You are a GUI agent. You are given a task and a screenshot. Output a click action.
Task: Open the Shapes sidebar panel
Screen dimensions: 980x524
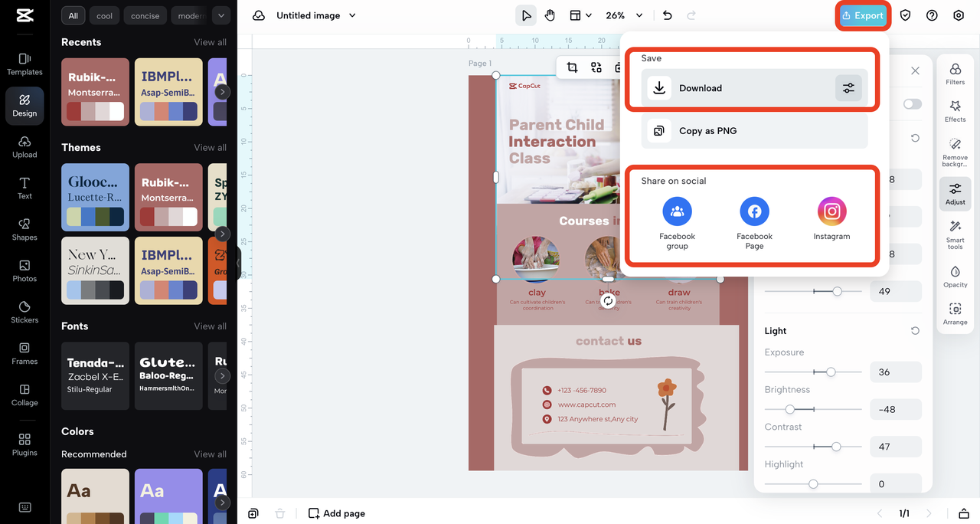click(24, 230)
